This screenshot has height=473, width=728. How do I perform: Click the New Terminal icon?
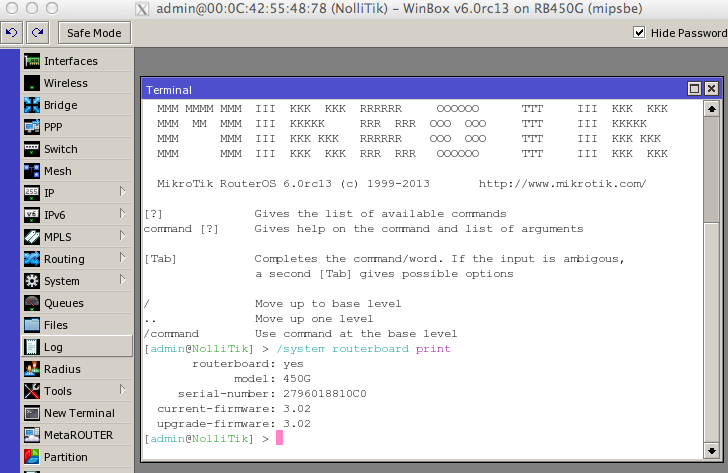tap(32, 413)
